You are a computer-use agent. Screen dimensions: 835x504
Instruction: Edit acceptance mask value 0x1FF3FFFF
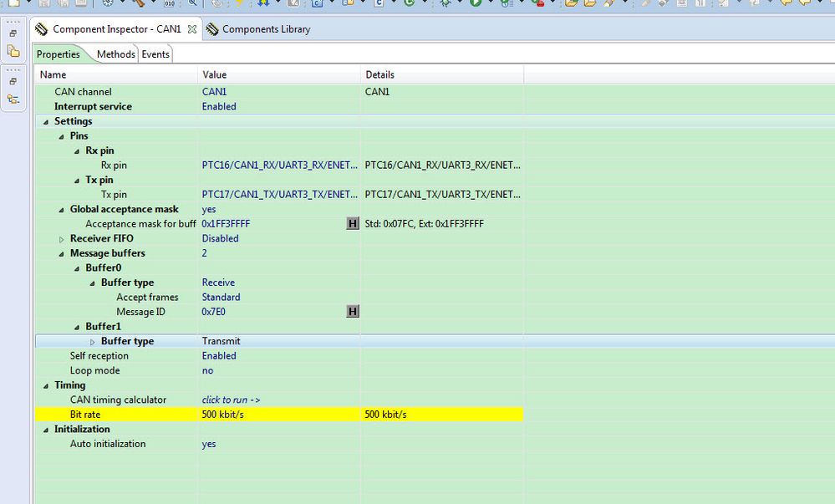click(x=226, y=224)
